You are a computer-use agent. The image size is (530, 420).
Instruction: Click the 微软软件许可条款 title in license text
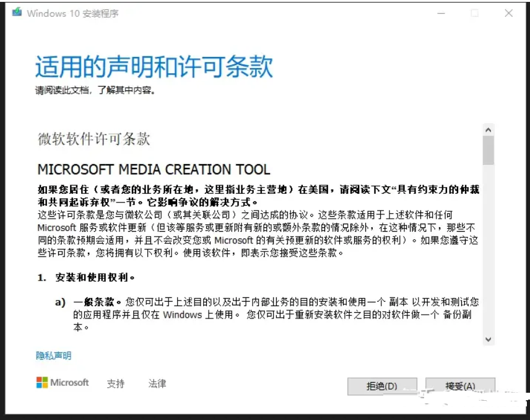click(x=94, y=138)
